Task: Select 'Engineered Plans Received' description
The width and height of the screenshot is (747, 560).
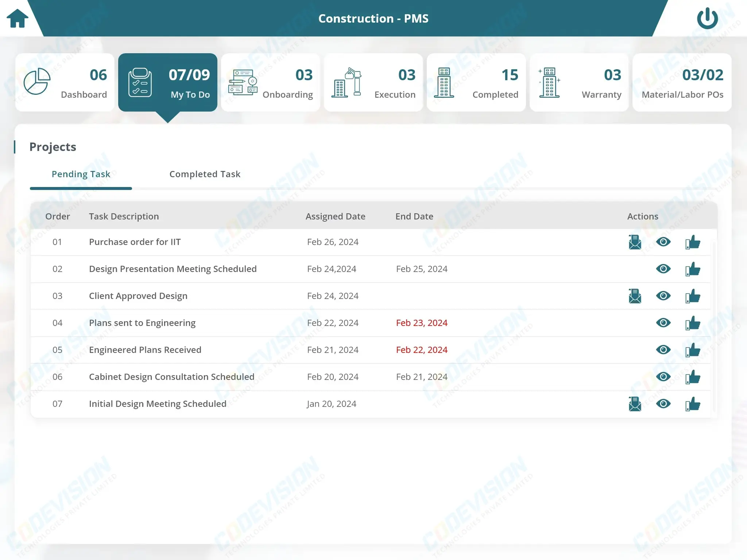Action: (x=145, y=350)
